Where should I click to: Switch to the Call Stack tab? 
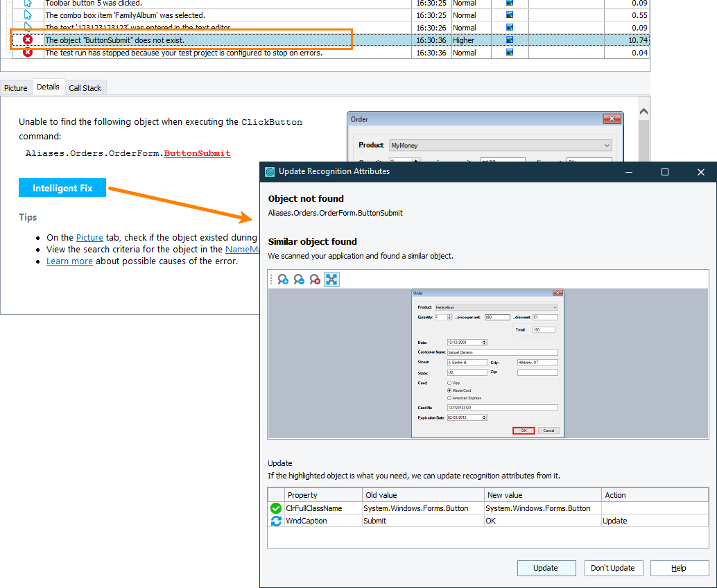[x=85, y=87]
